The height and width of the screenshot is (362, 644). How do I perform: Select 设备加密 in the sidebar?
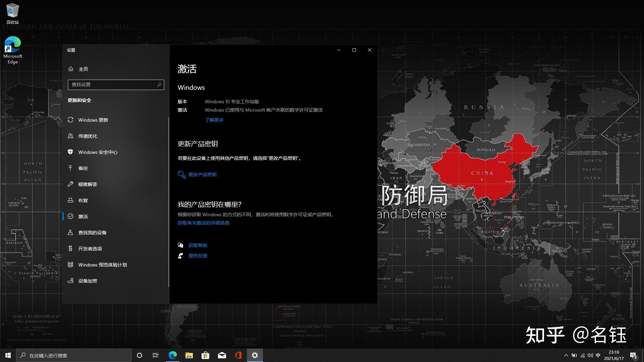(x=88, y=281)
